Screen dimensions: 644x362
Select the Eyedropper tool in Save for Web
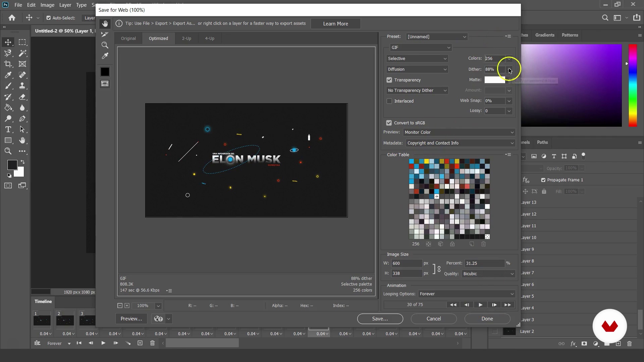click(105, 56)
